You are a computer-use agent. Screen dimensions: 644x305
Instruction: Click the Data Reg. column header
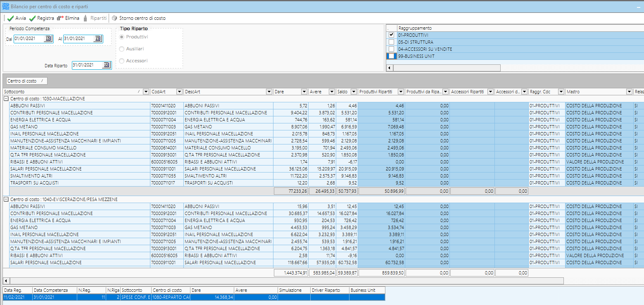17,290
